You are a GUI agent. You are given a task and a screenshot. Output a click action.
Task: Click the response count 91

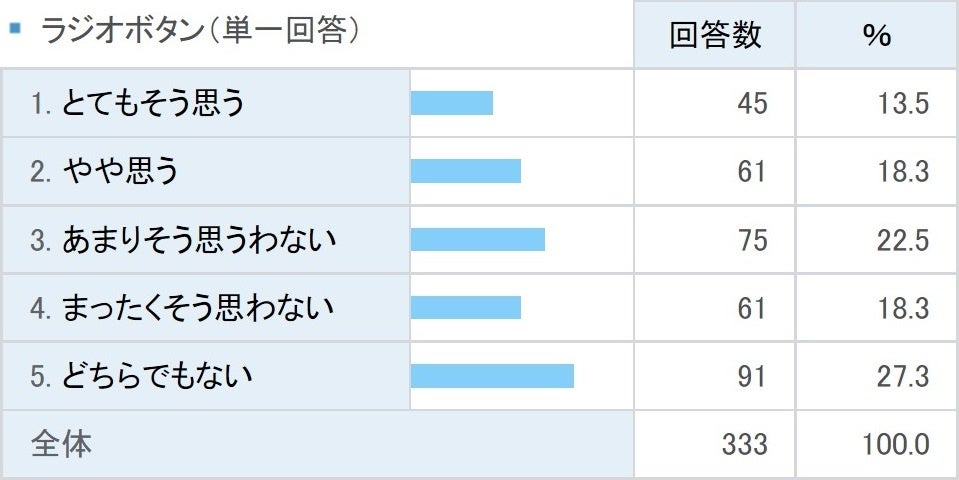click(751, 376)
